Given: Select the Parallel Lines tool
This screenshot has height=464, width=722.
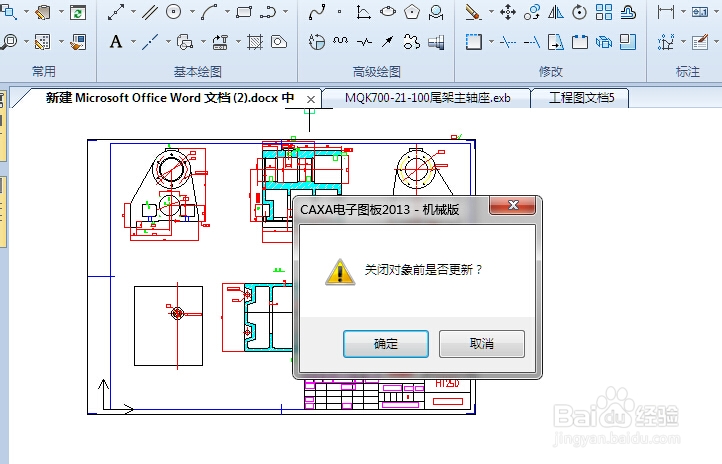Looking at the screenshot, I should [x=150, y=12].
